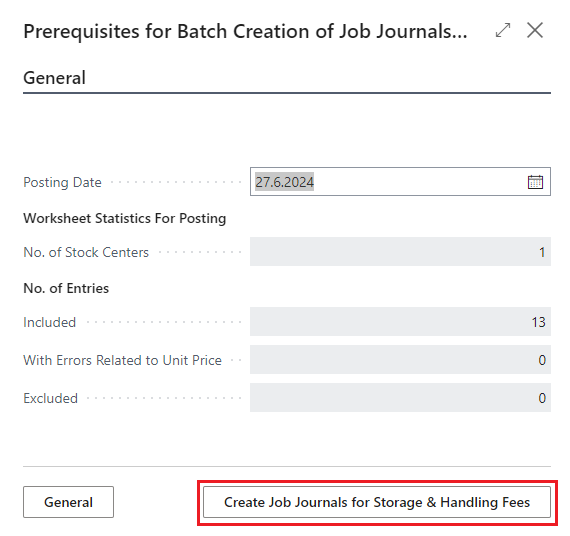Viewport: 570px width, 536px height.
Task: Create Job Journals for Storage & Handling Fees
Action: tap(377, 502)
